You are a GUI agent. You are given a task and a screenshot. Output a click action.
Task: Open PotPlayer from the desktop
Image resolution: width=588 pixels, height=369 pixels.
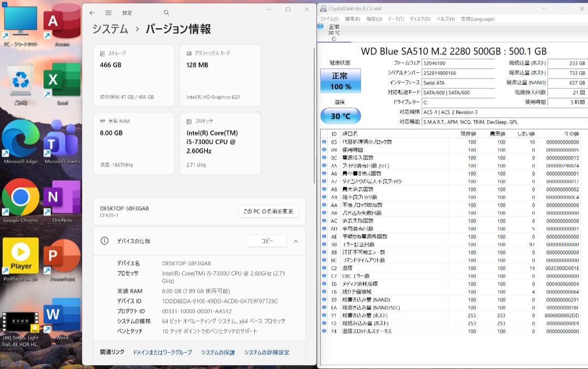coord(21,255)
